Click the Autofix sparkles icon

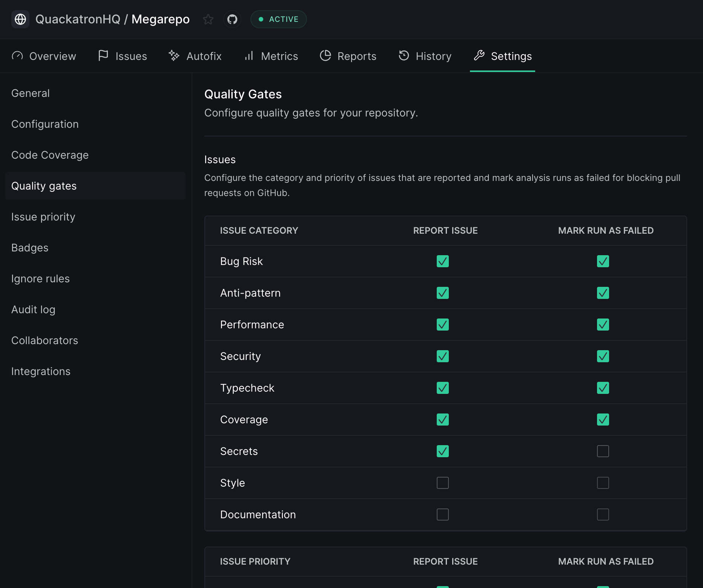(x=174, y=56)
